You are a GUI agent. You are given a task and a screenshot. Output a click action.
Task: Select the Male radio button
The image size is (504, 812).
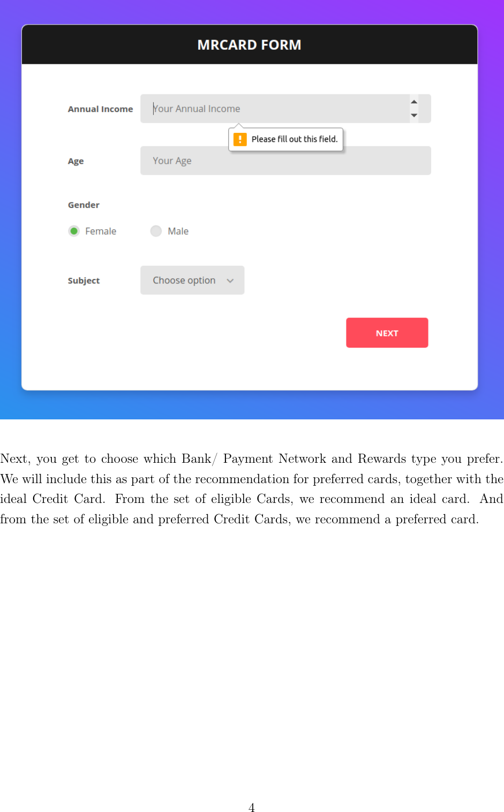pos(156,231)
